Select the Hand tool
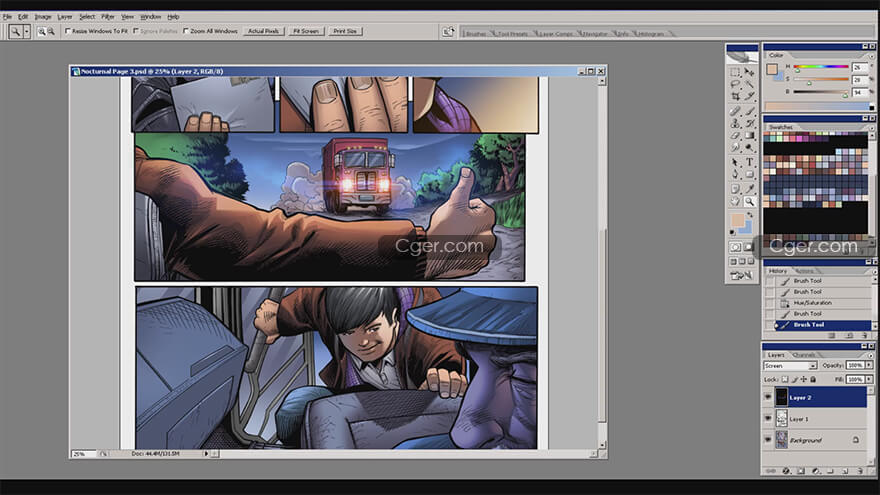The width and height of the screenshot is (880, 495). coord(735,201)
